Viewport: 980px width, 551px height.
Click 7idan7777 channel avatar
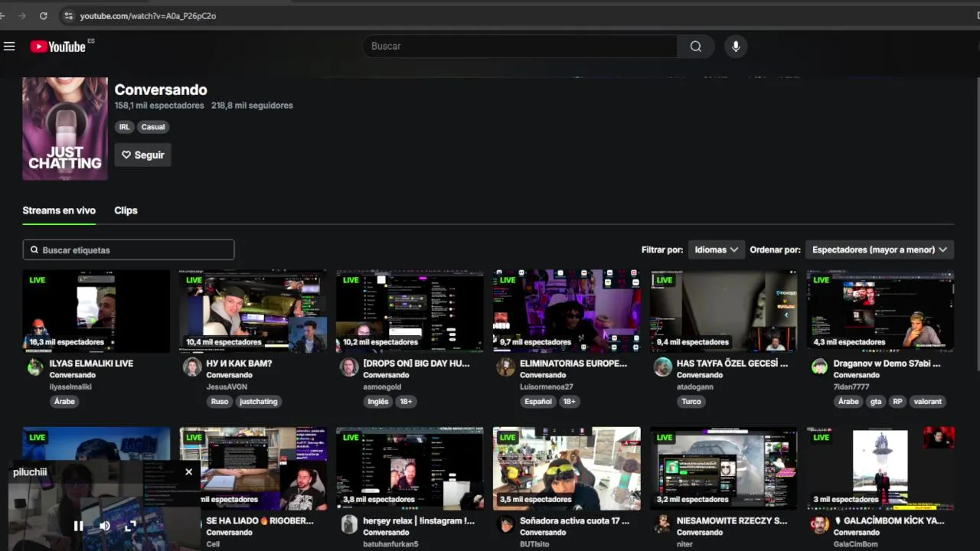(820, 367)
